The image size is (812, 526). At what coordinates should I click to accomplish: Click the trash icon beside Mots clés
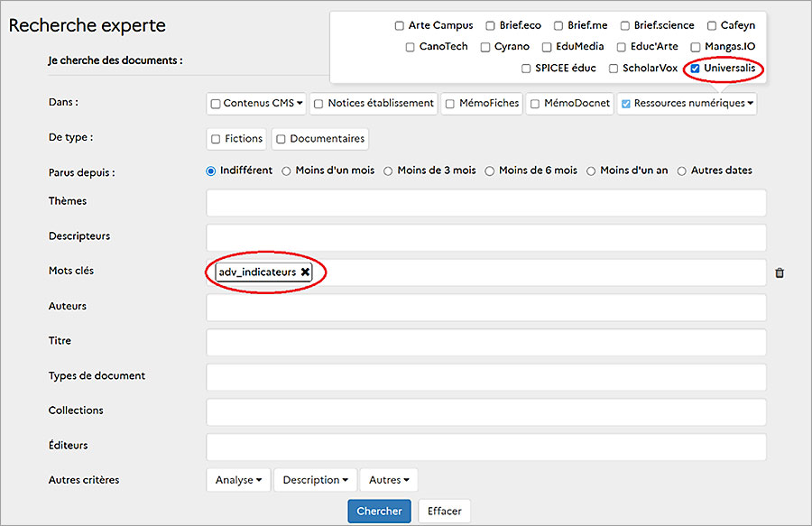pos(780,272)
